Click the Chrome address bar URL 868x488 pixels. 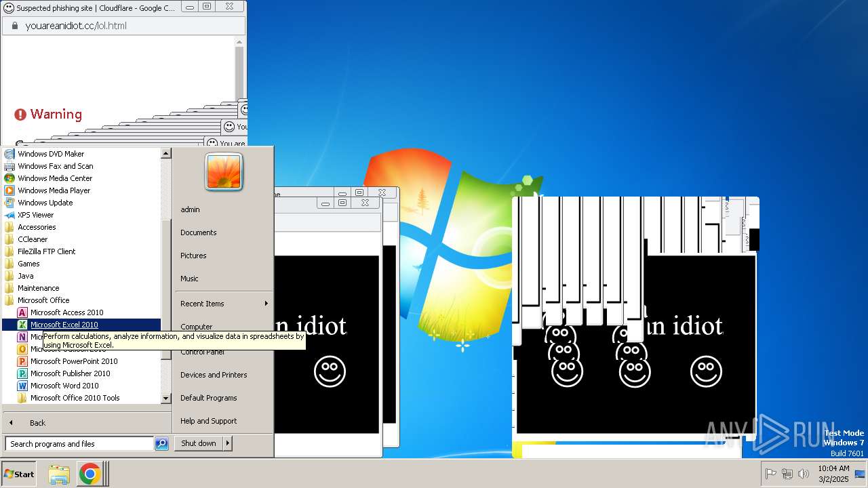pos(76,26)
